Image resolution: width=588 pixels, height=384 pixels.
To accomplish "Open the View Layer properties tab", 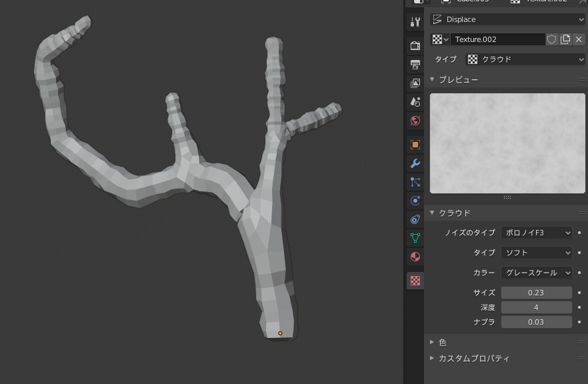I will click(415, 83).
